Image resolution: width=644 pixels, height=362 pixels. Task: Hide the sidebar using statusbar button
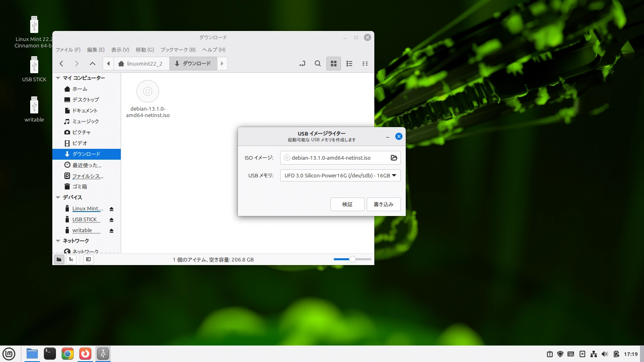tap(88, 259)
